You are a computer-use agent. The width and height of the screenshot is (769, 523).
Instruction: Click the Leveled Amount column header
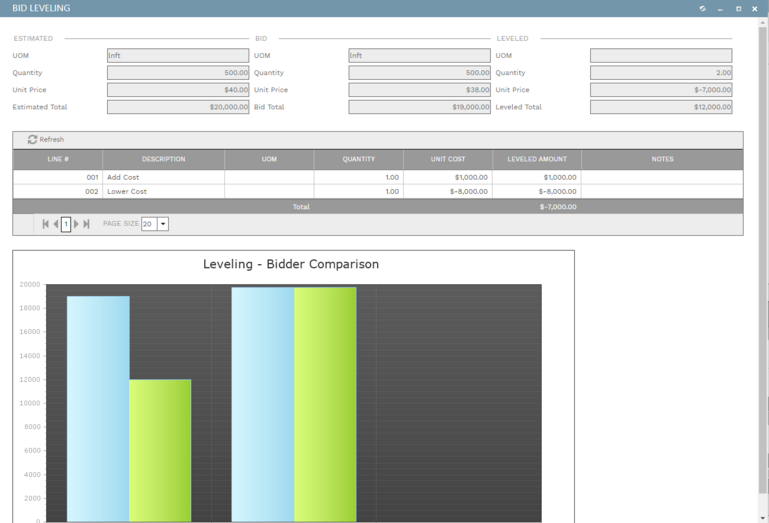[x=536, y=159]
